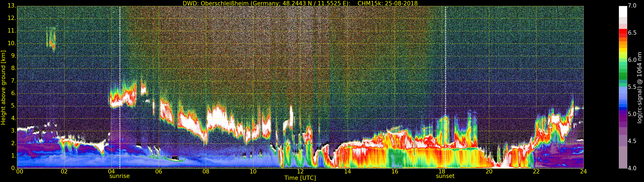Pick the yellow band of the colorbar

click(623, 50)
